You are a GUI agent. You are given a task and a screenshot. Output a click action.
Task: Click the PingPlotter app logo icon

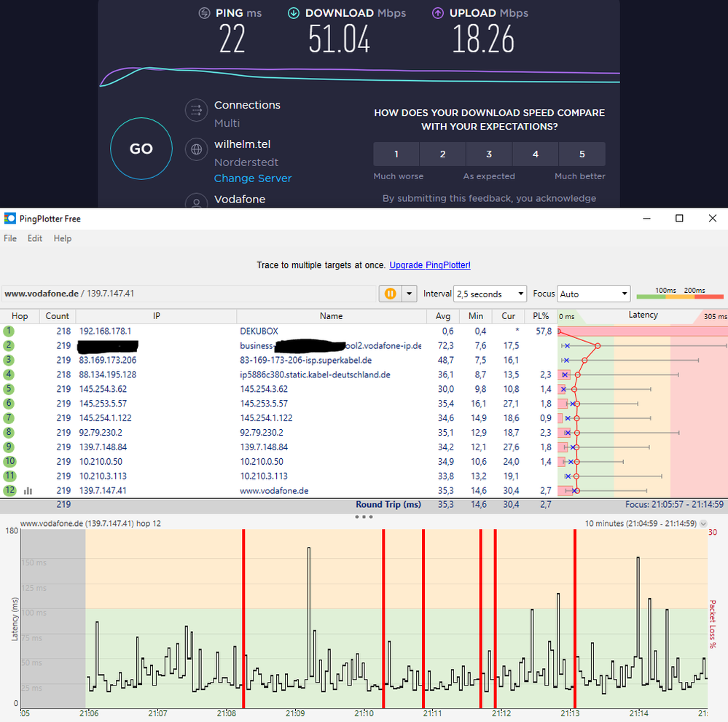[x=9, y=219]
